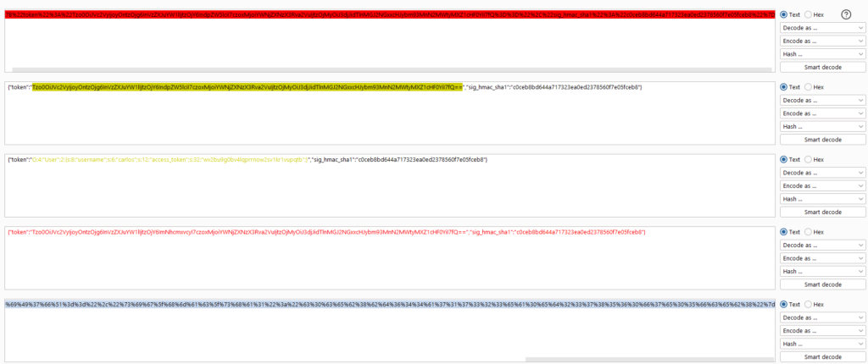Click the horizontal scrollbar of the first decoder box

[392, 69]
